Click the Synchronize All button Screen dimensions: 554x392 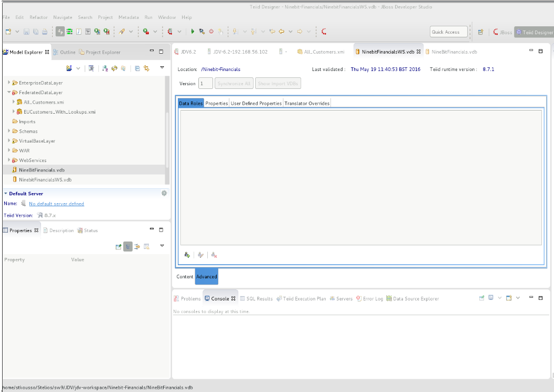click(x=234, y=83)
